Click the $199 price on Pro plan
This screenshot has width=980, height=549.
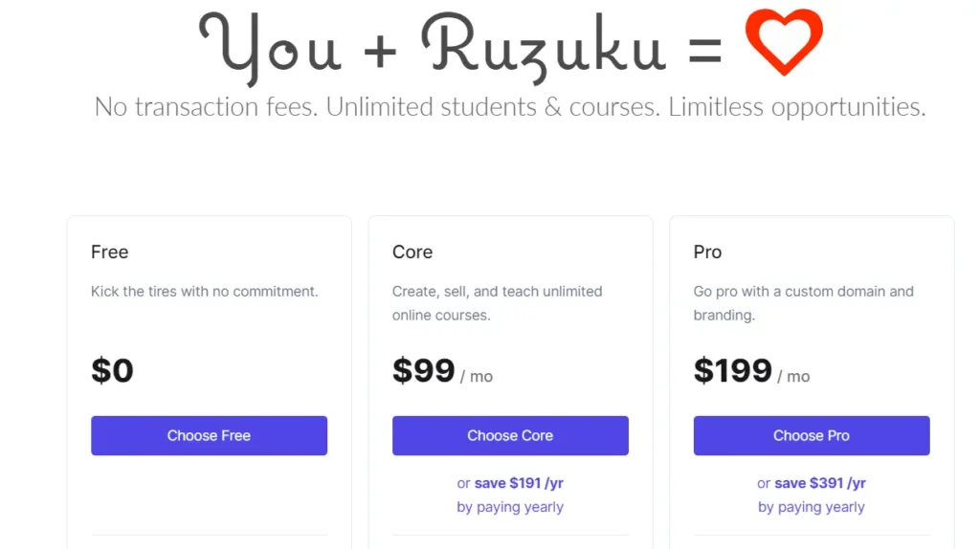pos(732,370)
